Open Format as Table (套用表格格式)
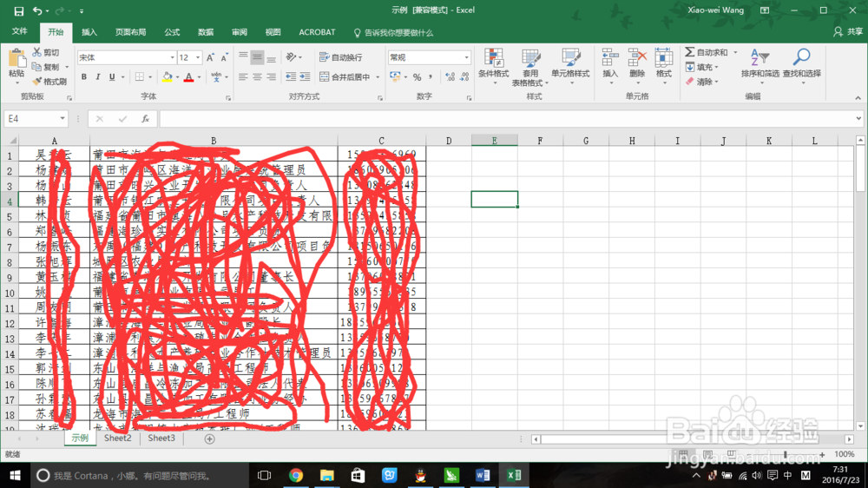868x488 pixels. coord(529,67)
